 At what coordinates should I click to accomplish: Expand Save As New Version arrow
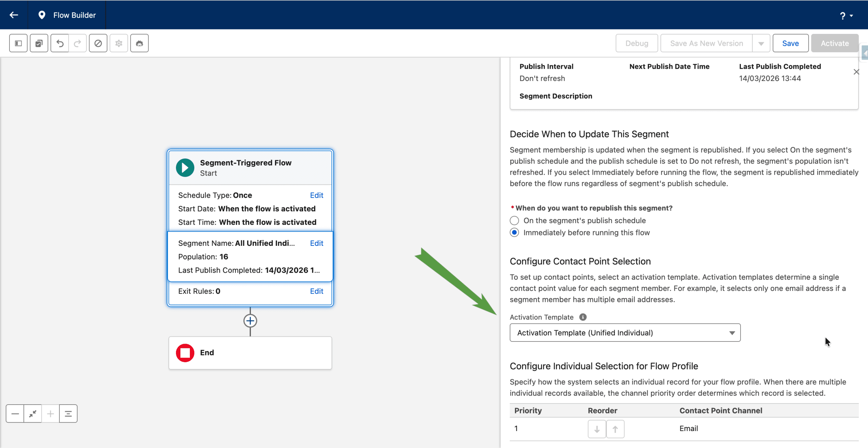click(761, 43)
